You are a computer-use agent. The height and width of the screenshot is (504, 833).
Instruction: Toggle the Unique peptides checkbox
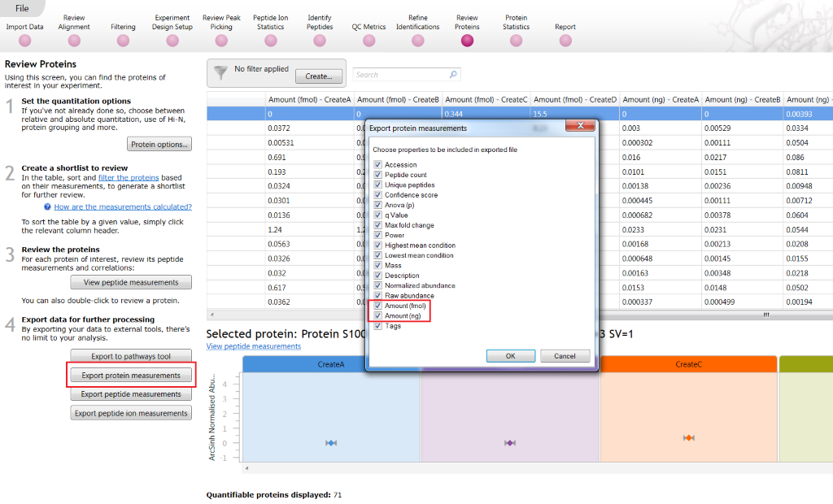[377, 185]
